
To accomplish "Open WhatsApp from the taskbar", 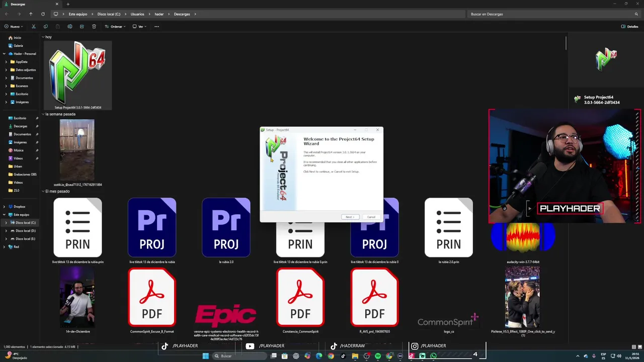I will coord(433,356).
